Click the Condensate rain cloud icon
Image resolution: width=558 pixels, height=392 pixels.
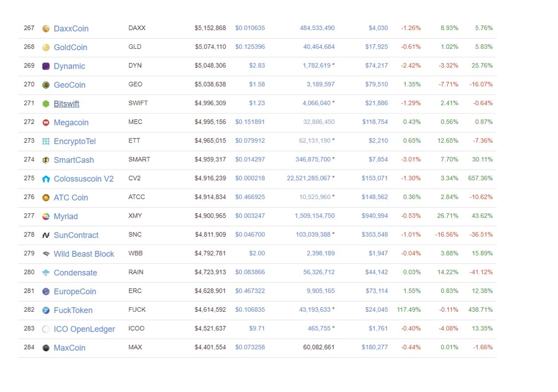46,273
